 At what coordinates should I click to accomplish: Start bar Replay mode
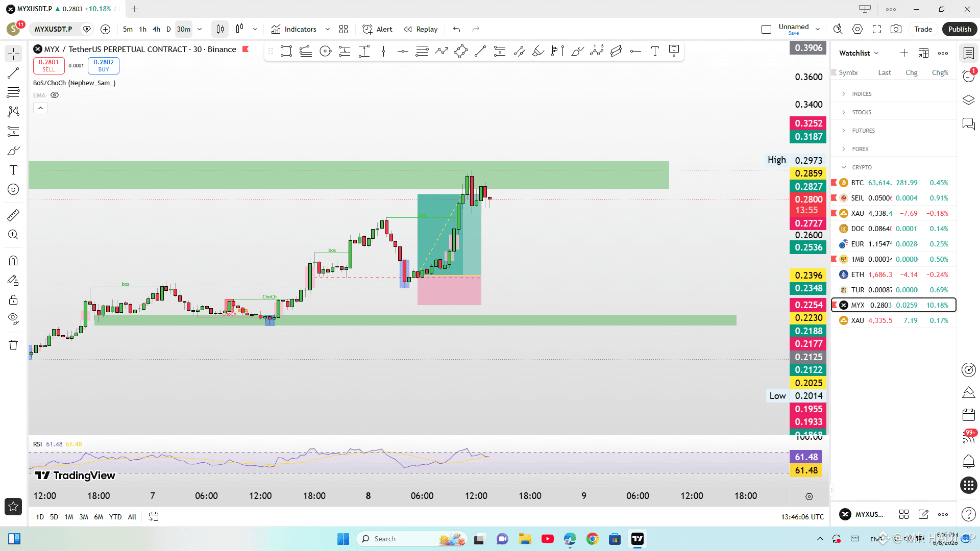point(421,29)
